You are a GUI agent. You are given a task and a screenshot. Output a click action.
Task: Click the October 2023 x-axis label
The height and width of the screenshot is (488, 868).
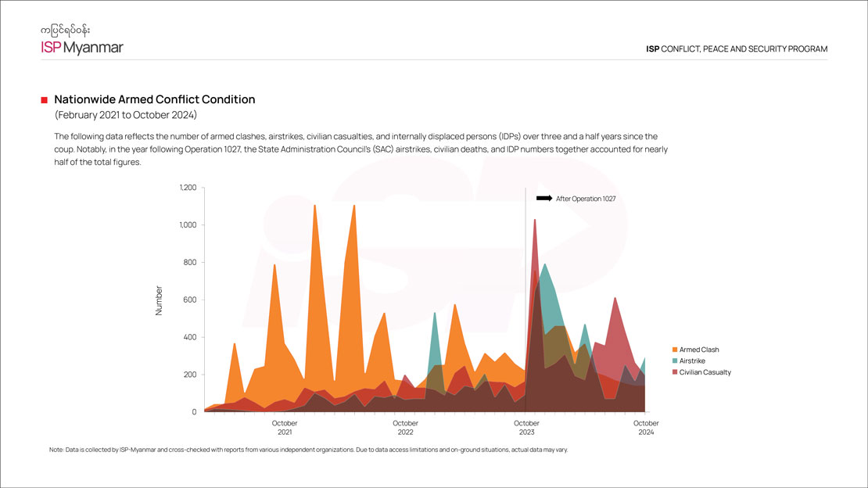(x=525, y=427)
